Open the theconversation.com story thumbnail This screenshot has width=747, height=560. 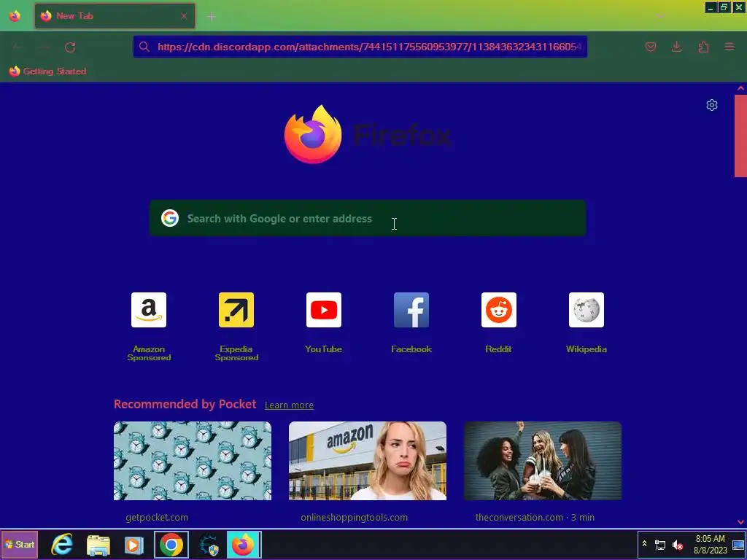coord(543,461)
